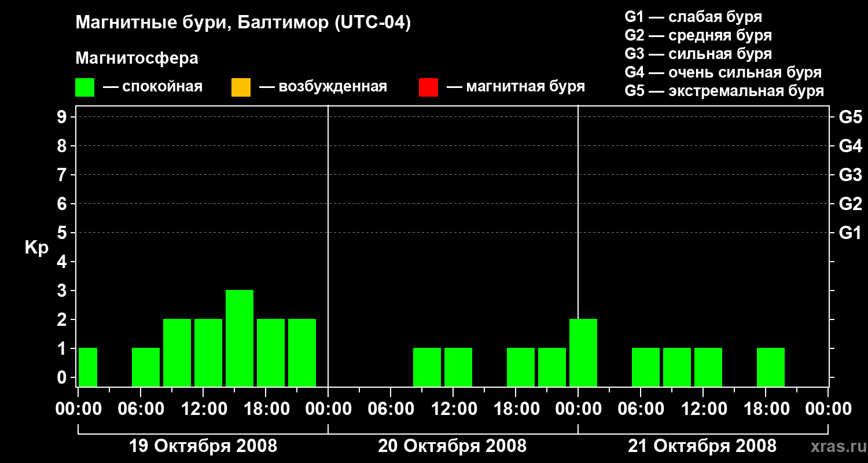Select the tallest bar with Kp 3
The image size is (868, 463).
[x=240, y=338]
